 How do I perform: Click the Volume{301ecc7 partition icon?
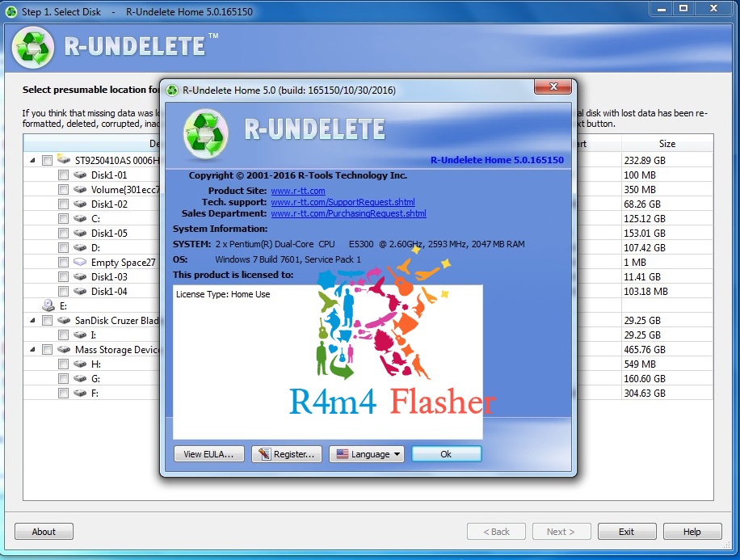point(80,189)
